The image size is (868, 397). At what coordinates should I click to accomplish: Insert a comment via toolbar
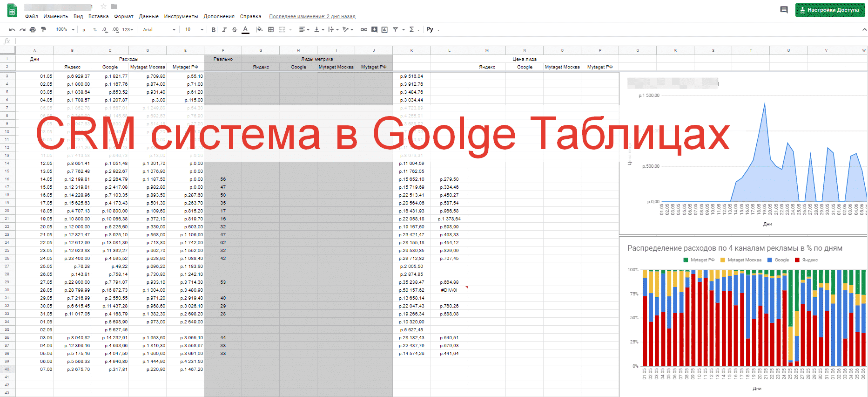click(374, 29)
